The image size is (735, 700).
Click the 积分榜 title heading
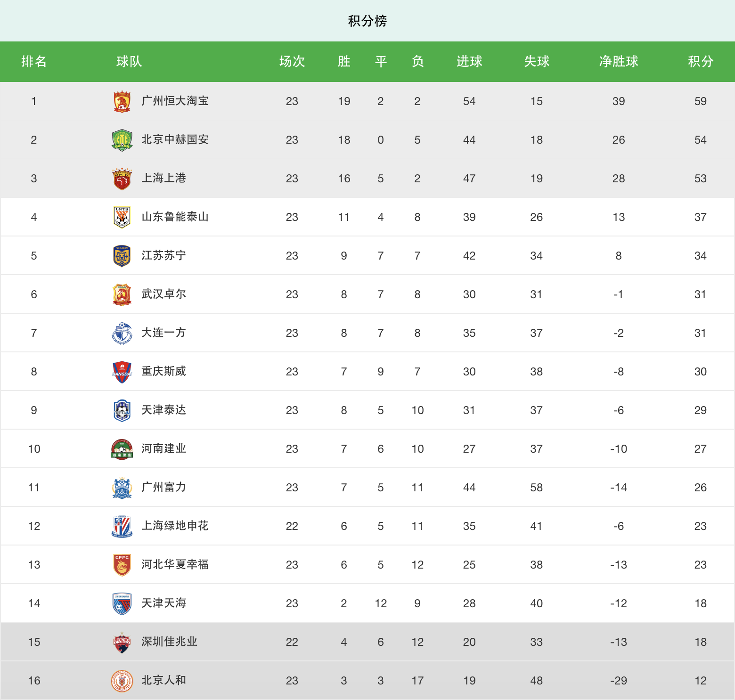pos(367,21)
